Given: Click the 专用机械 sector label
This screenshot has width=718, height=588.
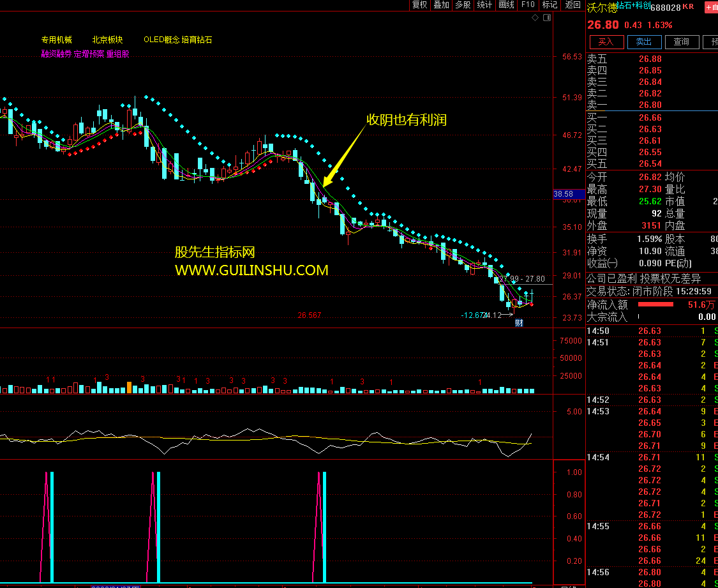Looking at the screenshot, I should (57, 40).
